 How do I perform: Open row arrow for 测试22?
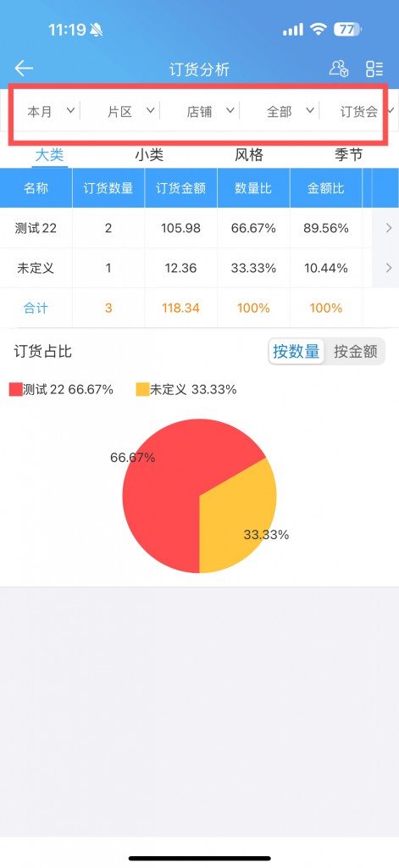click(389, 227)
